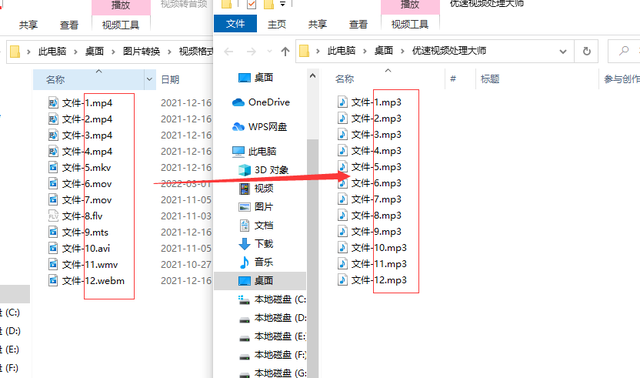Open 图片 folder in sidebar
Screen dimensions: 640x378
point(256,207)
